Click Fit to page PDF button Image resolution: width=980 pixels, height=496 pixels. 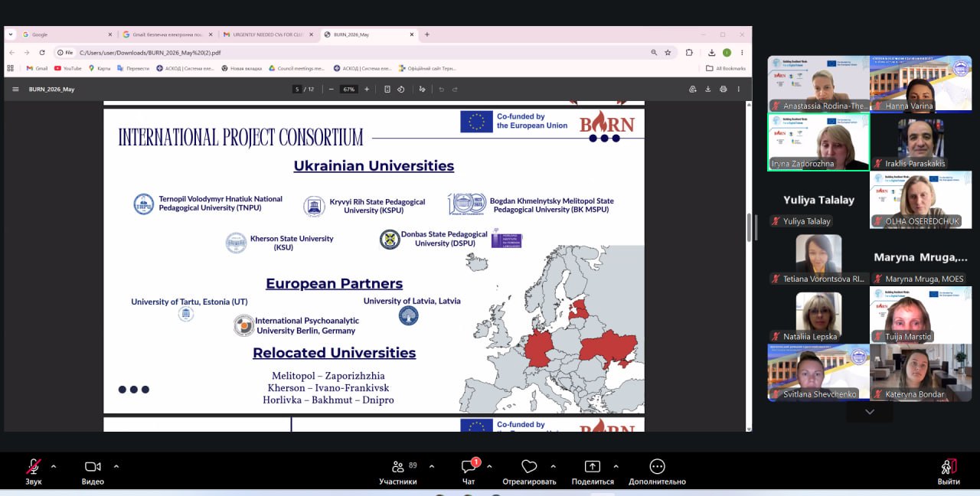[387, 89]
